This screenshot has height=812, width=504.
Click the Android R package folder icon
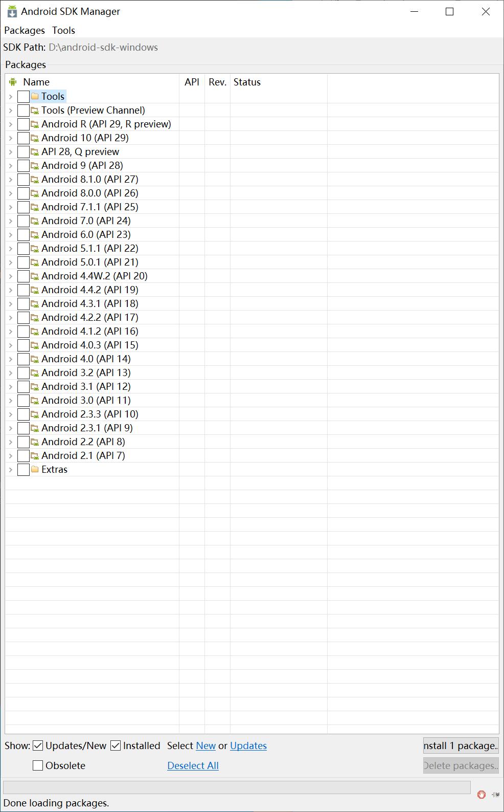35,124
